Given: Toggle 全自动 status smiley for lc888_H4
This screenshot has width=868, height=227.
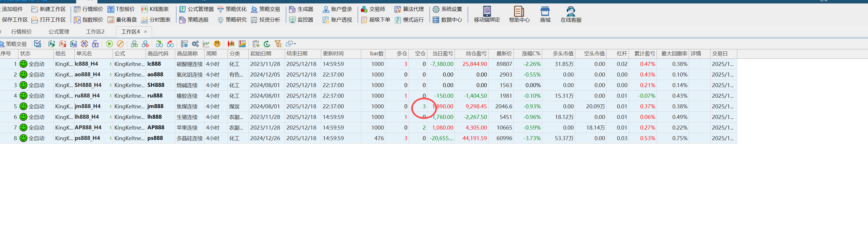Looking at the screenshot, I should coord(23,64).
